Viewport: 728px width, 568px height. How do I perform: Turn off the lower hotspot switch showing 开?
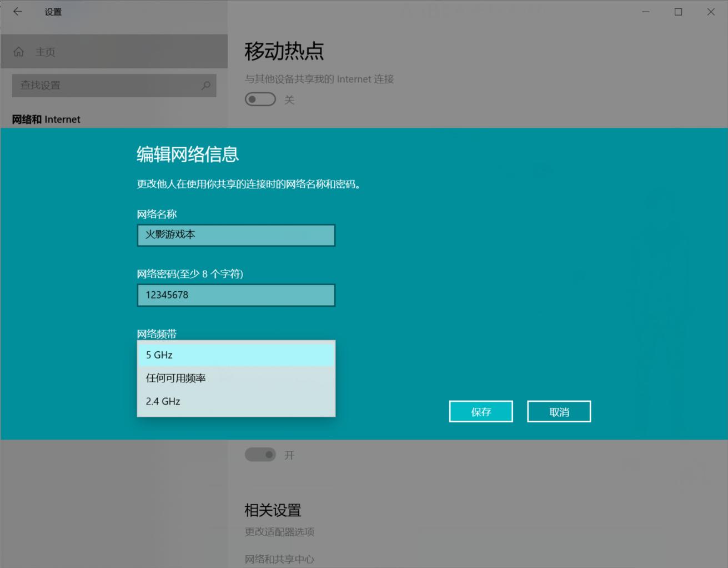click(x=260, y=455)
